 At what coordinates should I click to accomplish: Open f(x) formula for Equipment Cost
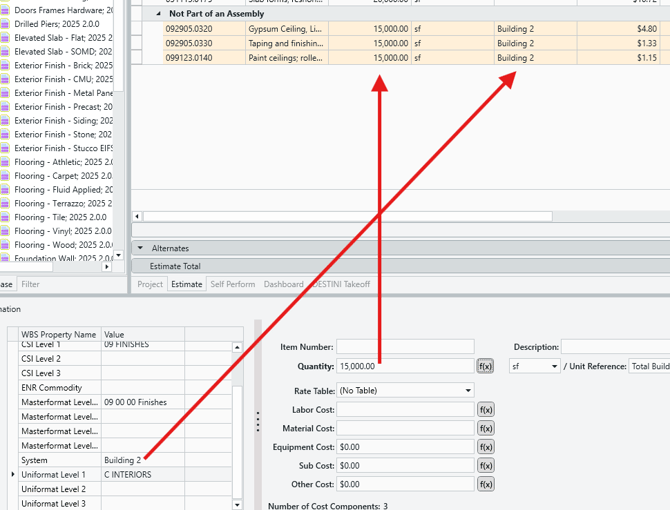(485, 447)
